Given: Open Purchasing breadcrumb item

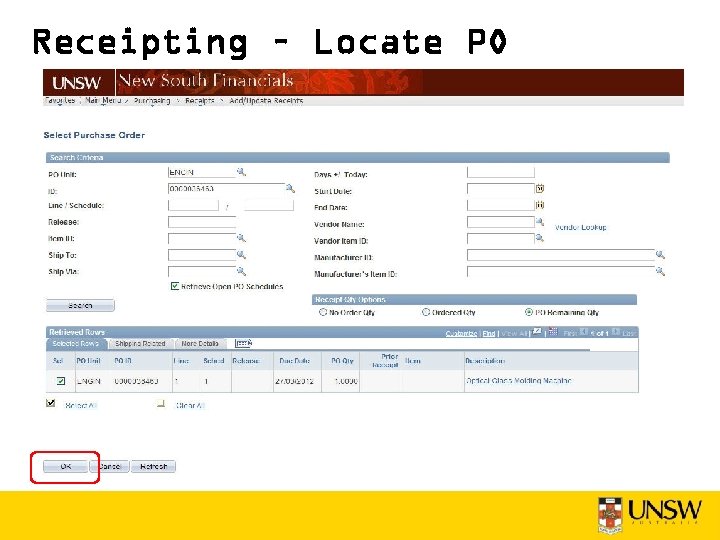Looking at the screenshot, I should pos(152,101).
